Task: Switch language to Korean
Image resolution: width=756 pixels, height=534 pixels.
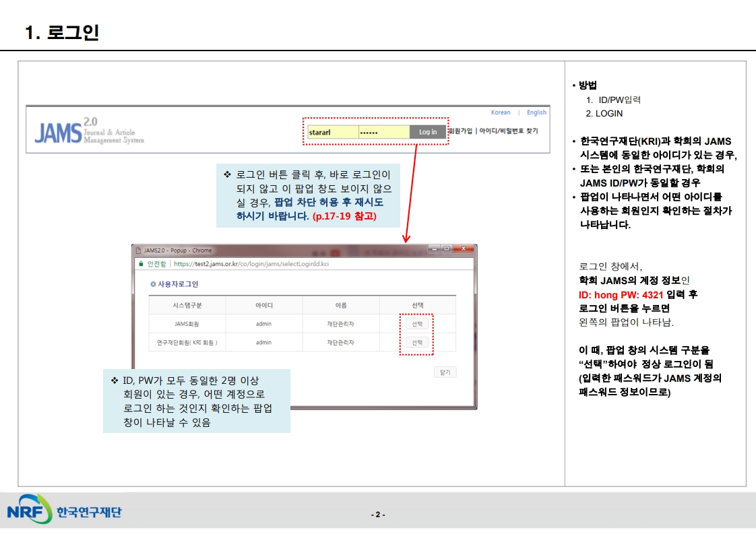Action: (501, 112)
